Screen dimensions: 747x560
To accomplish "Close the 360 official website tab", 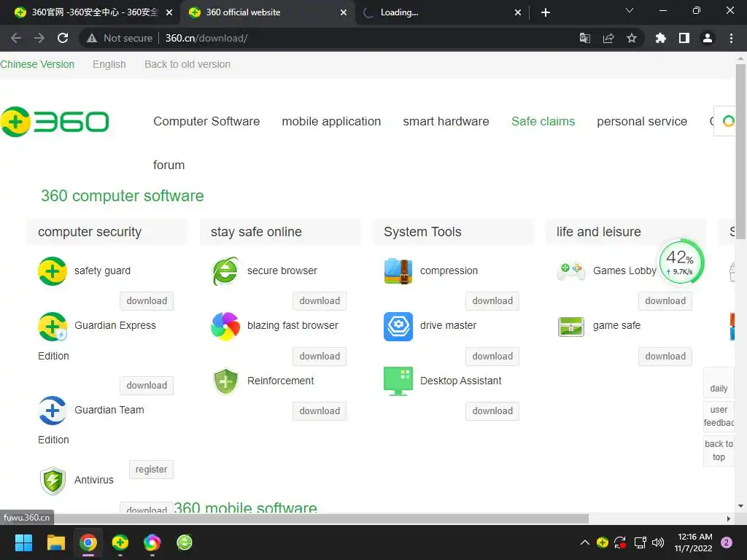I will pyautogui.click(x=344, y=12).
